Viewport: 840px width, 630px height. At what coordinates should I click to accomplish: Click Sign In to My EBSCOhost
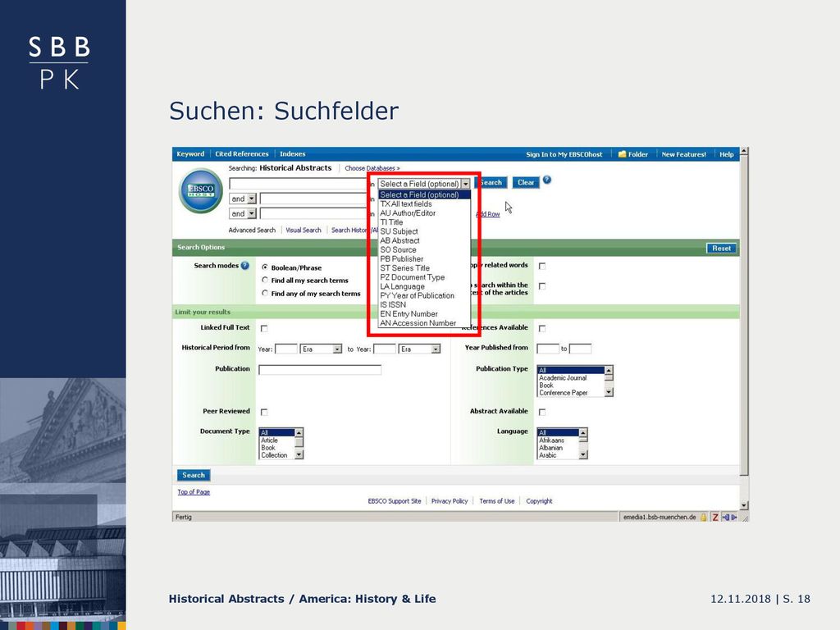tap(564, 154)
